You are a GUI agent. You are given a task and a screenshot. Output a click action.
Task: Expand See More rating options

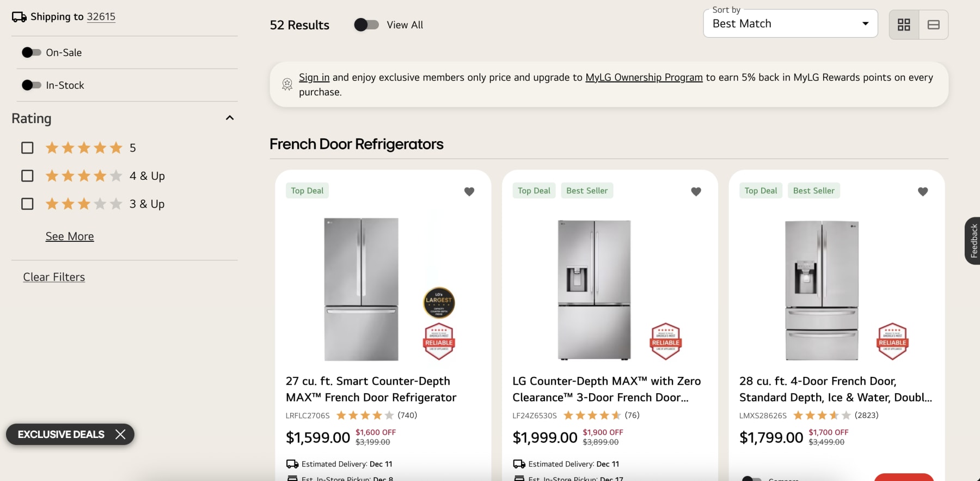click(x=69, y=236)
